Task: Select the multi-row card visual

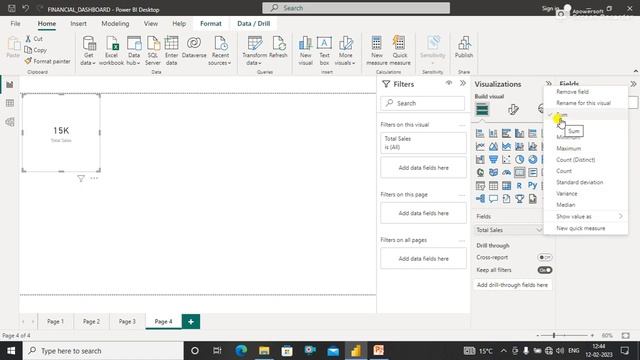Action: (532, 173)
